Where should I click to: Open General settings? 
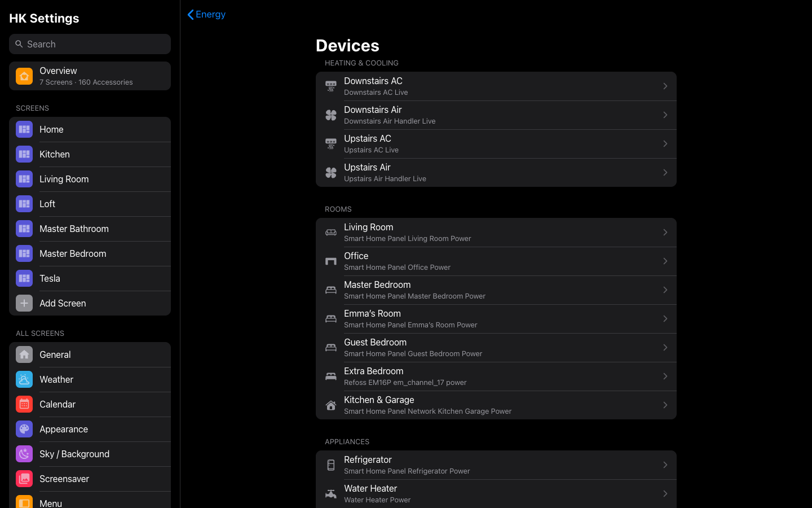click(x=90, y=354)
